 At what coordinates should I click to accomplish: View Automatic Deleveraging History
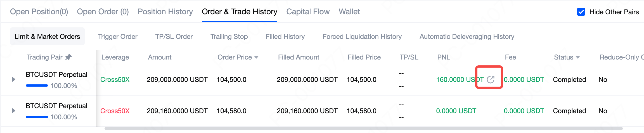click(467, 37)
